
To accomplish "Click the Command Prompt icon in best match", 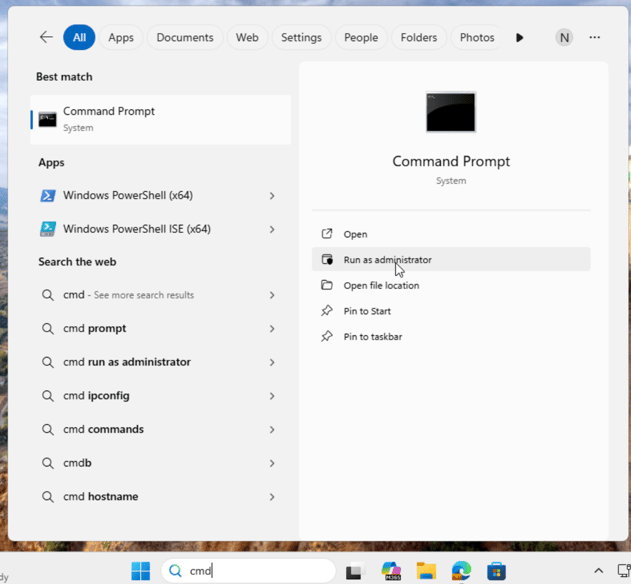I will (x=47, y=120).
